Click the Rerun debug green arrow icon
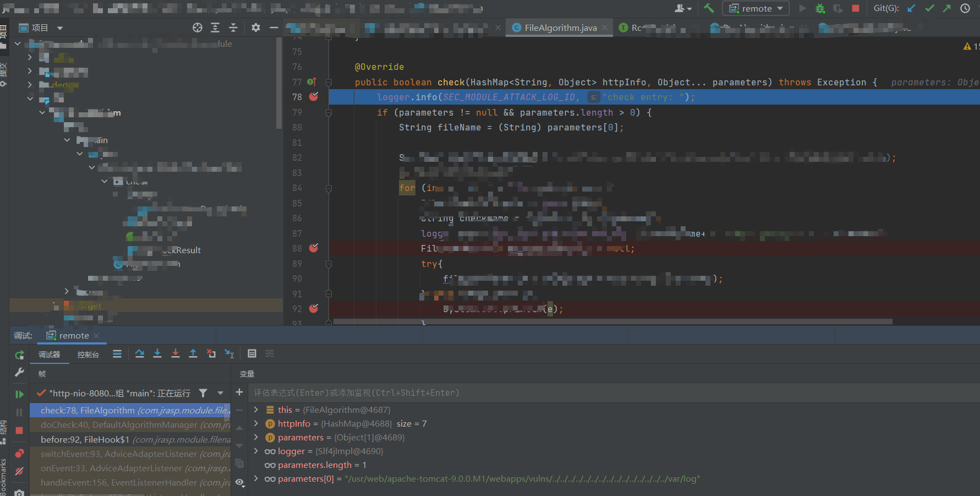The width and height of the screenshot is (980, 496). point(19,355)
